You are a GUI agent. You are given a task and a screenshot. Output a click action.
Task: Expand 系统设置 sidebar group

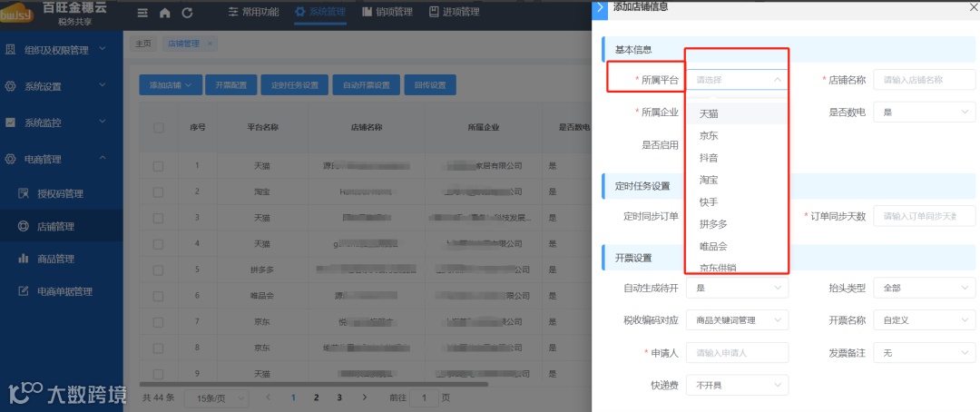(62, 86)
